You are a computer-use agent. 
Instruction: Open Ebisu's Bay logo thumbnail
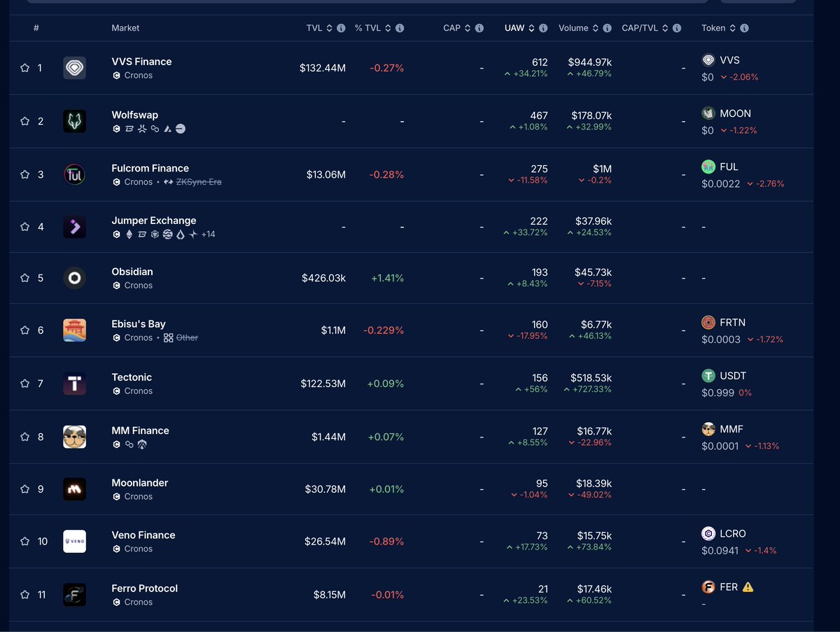[74, 330]
